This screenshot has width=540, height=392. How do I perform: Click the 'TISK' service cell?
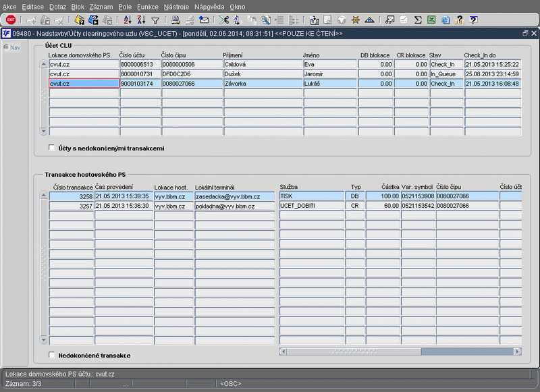(311, 196)
